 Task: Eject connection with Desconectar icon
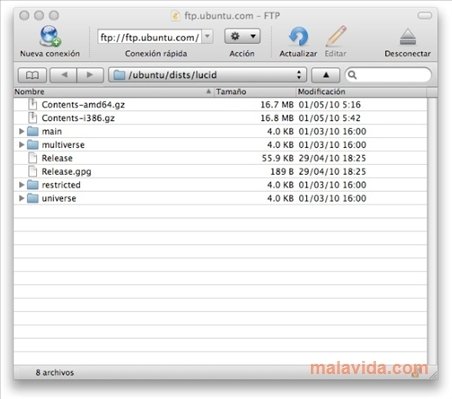pyautogui.click(x=408, y=37)
